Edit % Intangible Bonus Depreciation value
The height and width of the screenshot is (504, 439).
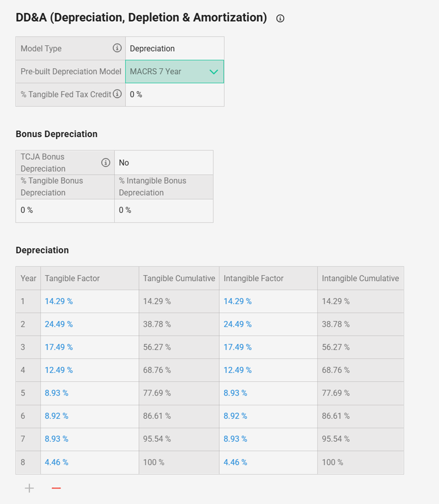(x=163, y=210)
